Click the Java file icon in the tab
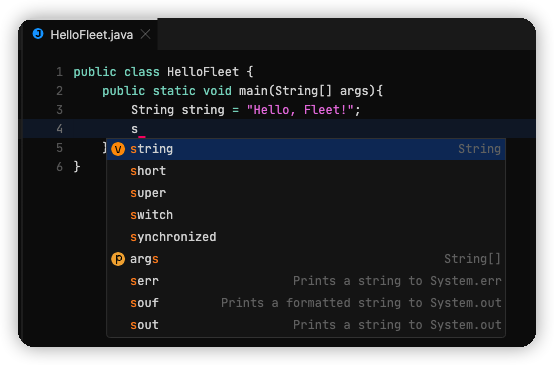 click(38, 34)
